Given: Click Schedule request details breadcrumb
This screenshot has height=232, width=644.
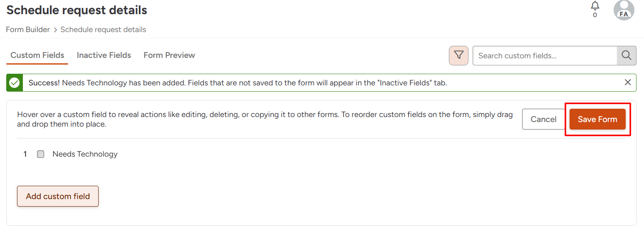Looking at the screenshot, I should pyautogui.click(x=103, y=30).
